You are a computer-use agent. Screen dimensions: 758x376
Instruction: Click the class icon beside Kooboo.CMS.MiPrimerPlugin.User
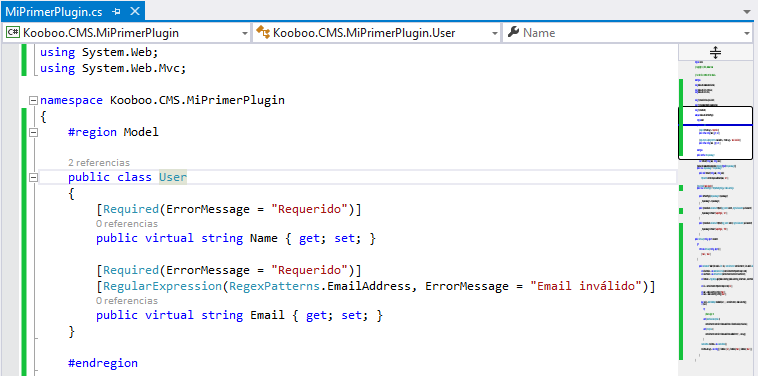click(262, 32)
